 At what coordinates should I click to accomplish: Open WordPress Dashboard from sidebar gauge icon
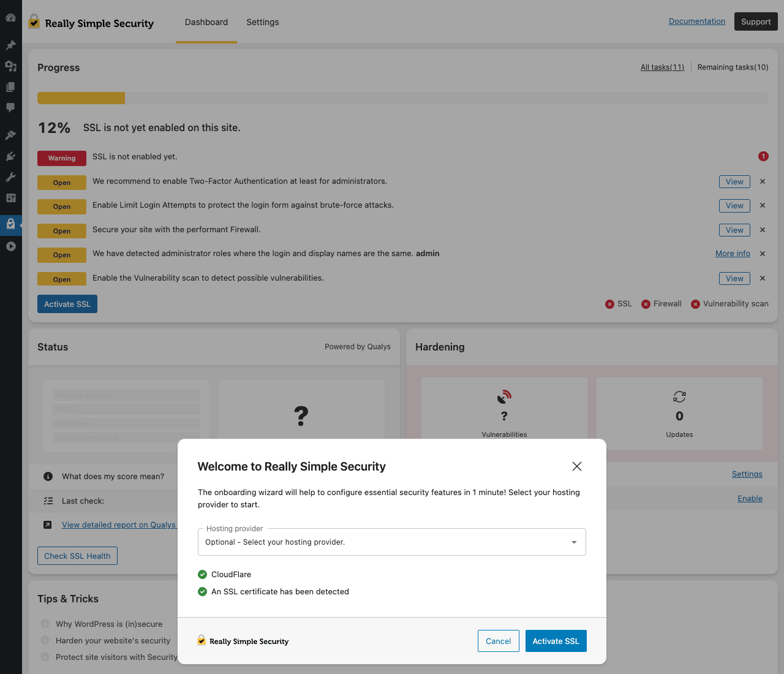[10, 18]
